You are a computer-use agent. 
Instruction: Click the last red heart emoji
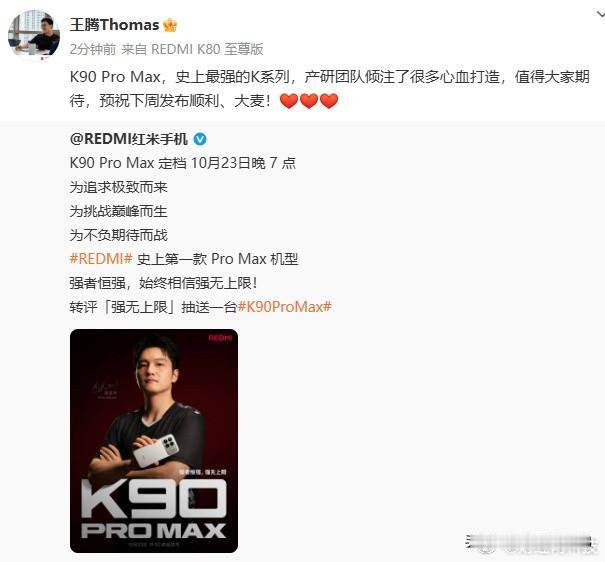pyautogui.click(x=329, y=101)
